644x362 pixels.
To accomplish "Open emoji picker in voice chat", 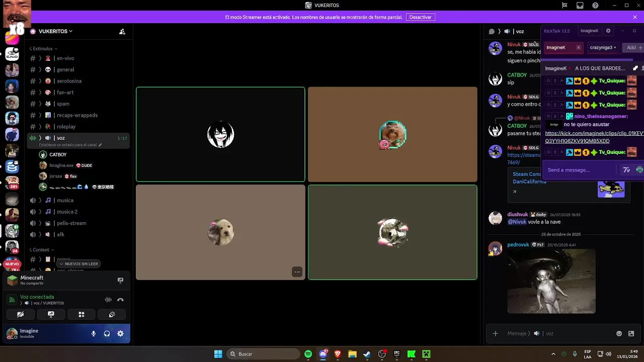I will [x=619, y=333].
